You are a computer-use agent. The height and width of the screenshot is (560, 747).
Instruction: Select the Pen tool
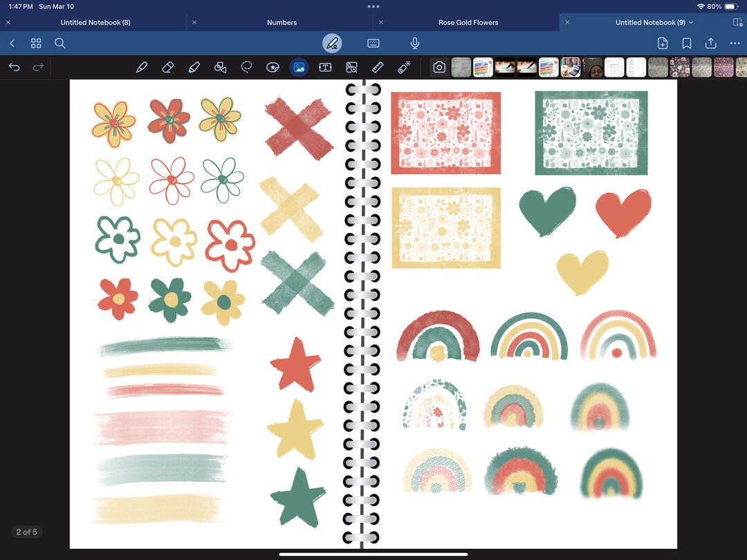click(142, 67)
